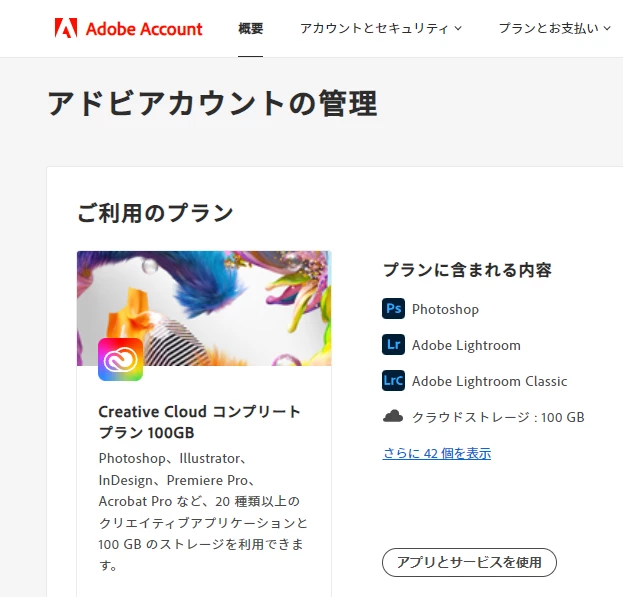Click the さらに 42 個を表示 link

pos(437,453)
